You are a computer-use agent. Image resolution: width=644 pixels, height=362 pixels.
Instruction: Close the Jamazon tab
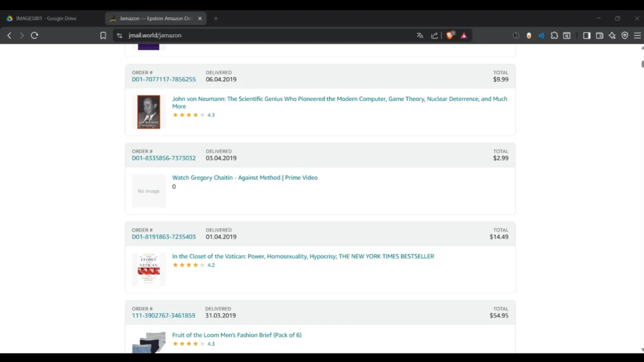point(200,19)
